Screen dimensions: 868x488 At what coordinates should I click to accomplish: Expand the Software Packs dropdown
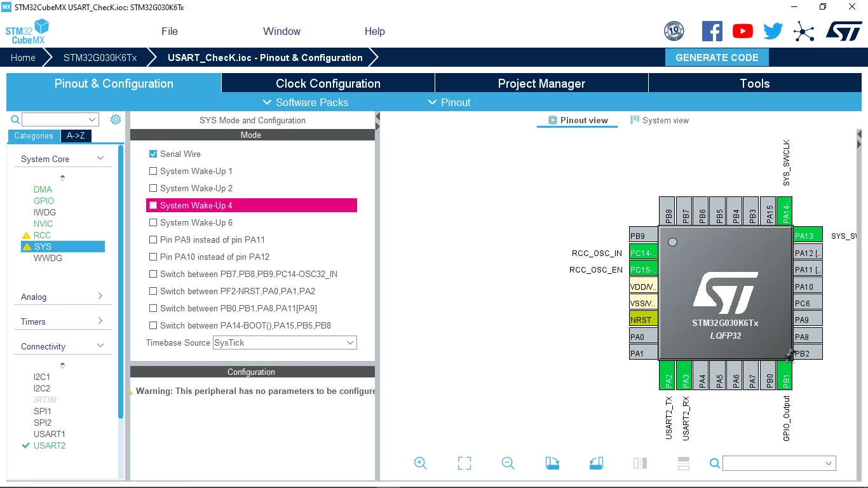coord(305,102)
